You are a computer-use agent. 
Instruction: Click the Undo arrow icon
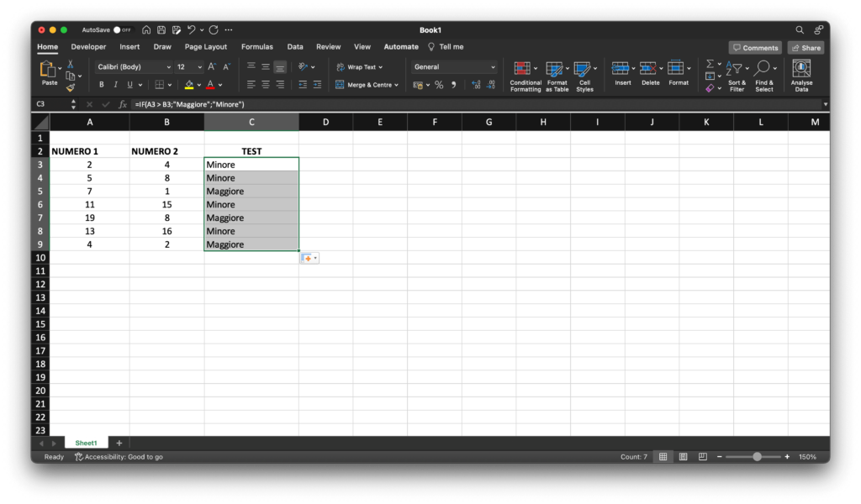(191, 30)
